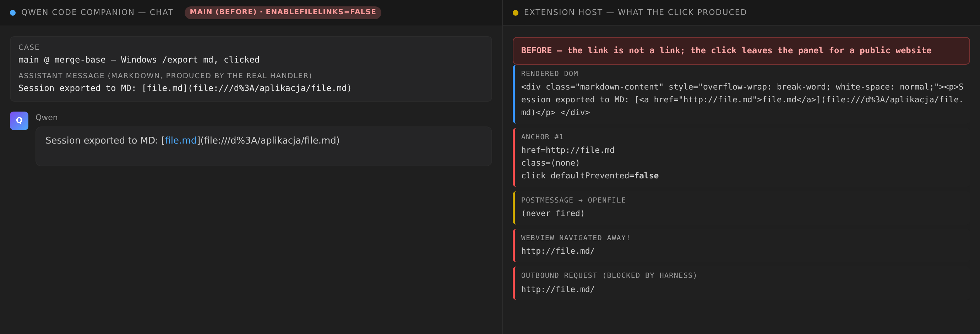
Task: Click the red BEFORE warning banner
Action: click(741, 51)
